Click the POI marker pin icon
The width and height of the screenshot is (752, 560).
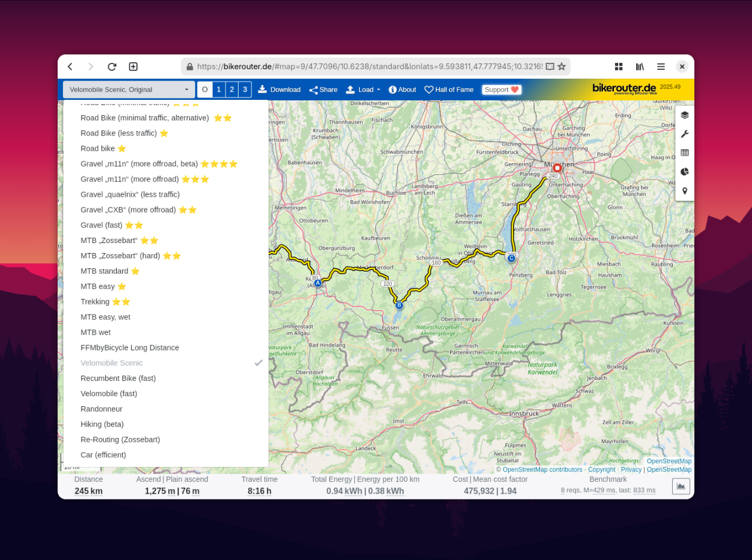click(x=684, y=191)
